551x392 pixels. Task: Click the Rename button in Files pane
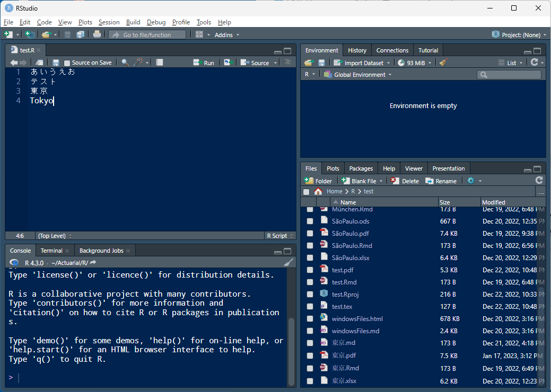[x=442, y=180]
